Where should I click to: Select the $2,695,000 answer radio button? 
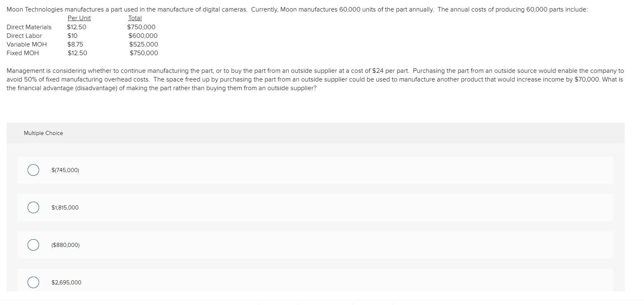(x=33, y=282)
